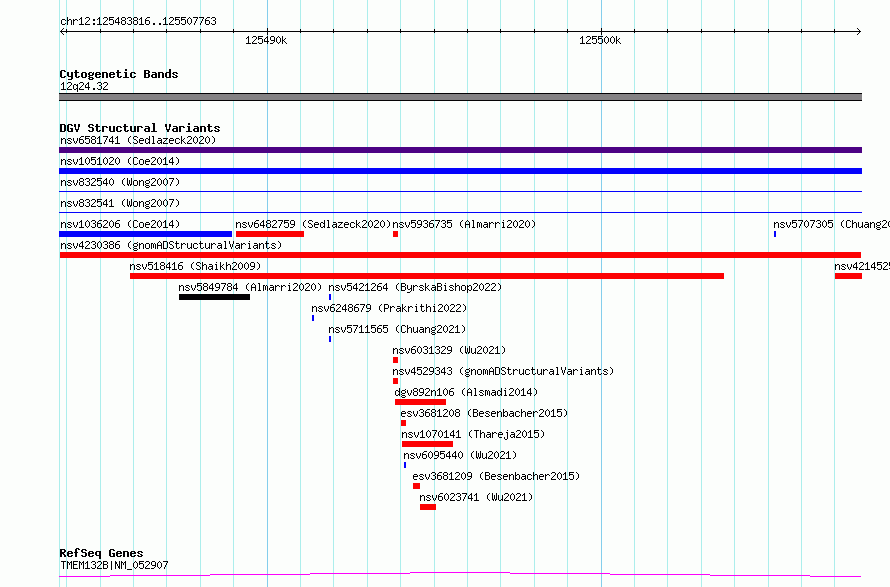Open the nsv832541 (Wong2007) variant label

pyautogui.click(x=120, y=203)
